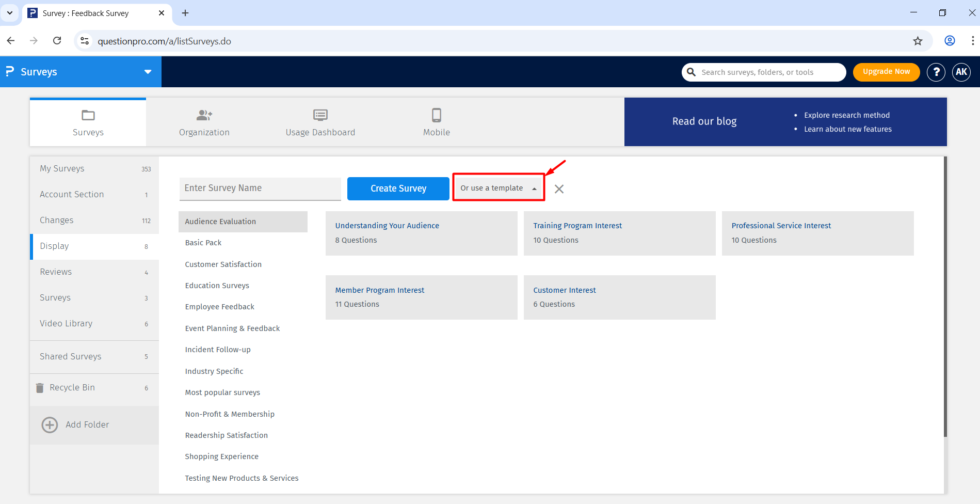Select the Incident Follow-up category

click(243, 350)
